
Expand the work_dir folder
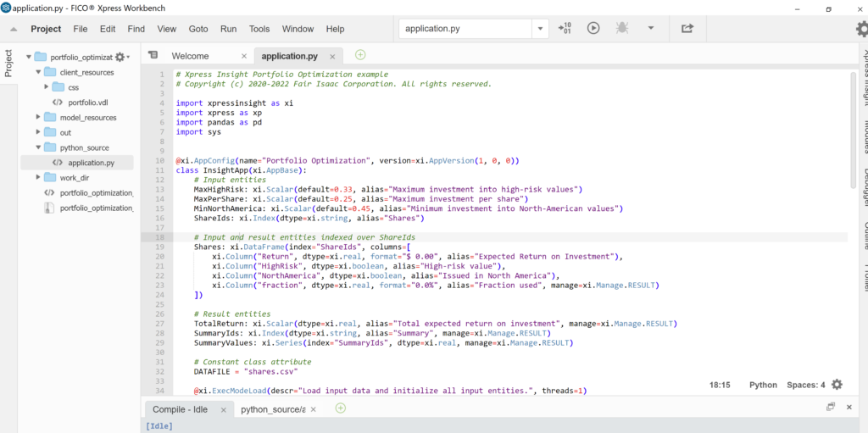[x=39, y=177]
